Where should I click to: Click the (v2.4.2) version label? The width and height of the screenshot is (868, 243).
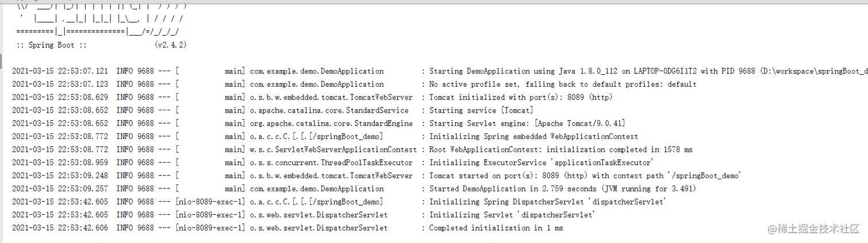pos(170,45)
